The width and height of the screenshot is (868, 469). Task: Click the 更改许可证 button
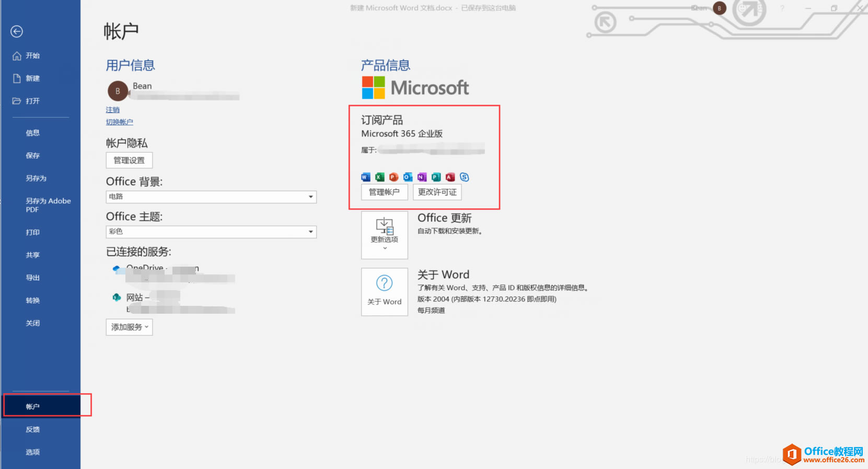click(x=437, y=192)
